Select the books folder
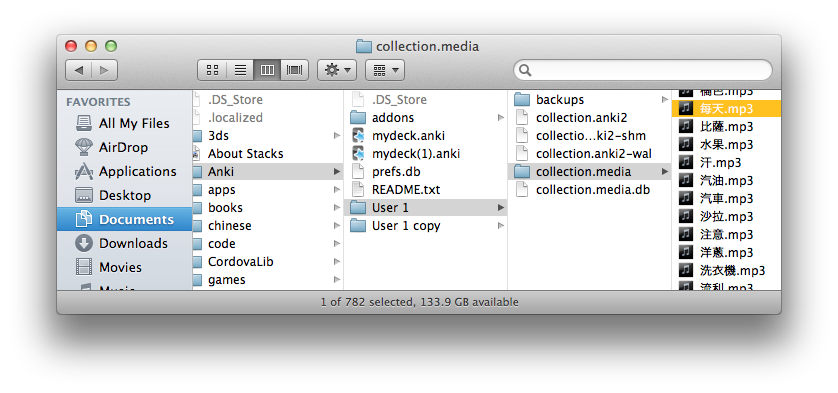This screenshot has height=393, width=838. [x=268, y=207]
